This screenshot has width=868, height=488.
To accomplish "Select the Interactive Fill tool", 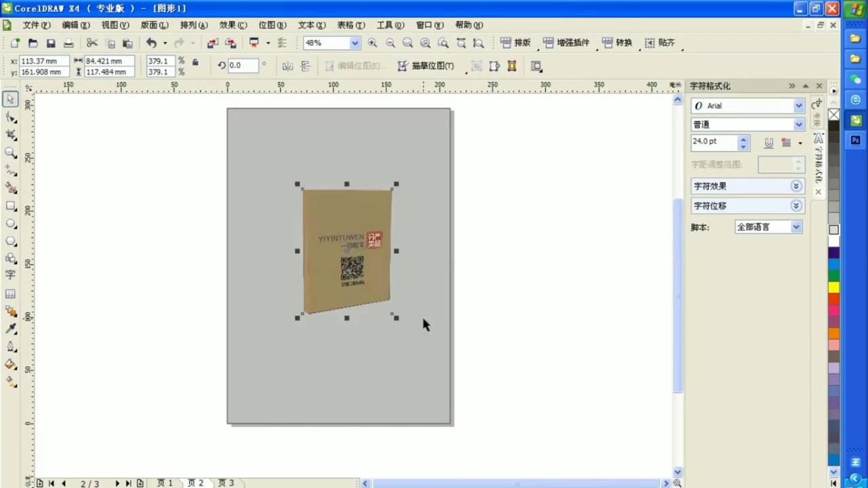I will [x=10, y=382].
